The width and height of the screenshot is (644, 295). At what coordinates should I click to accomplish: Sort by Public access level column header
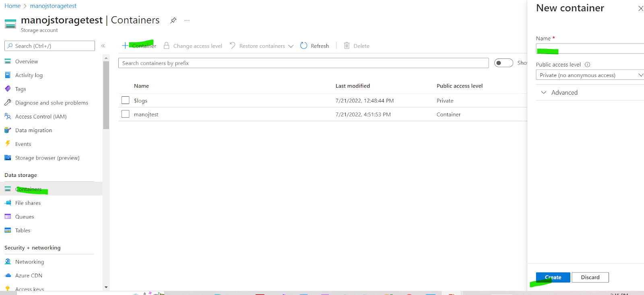click(460, 86)
